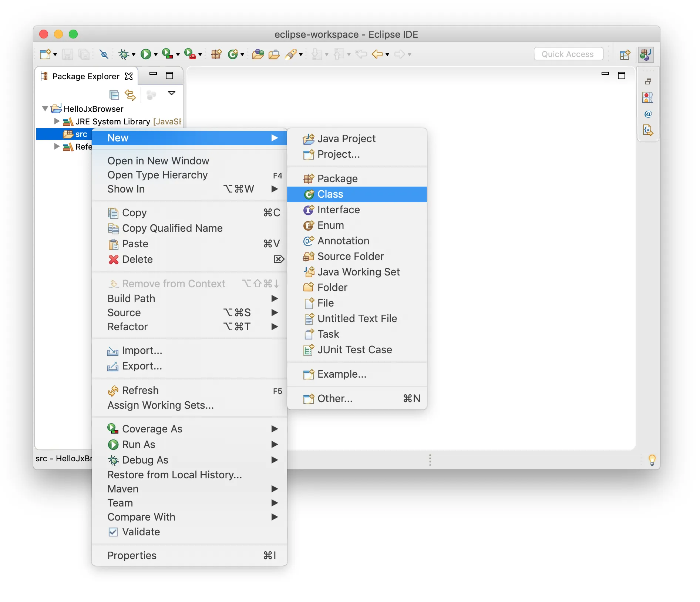Open the Run button dropdown arrow
Viewport: 700px width, 602px height.
click(156, 55)
